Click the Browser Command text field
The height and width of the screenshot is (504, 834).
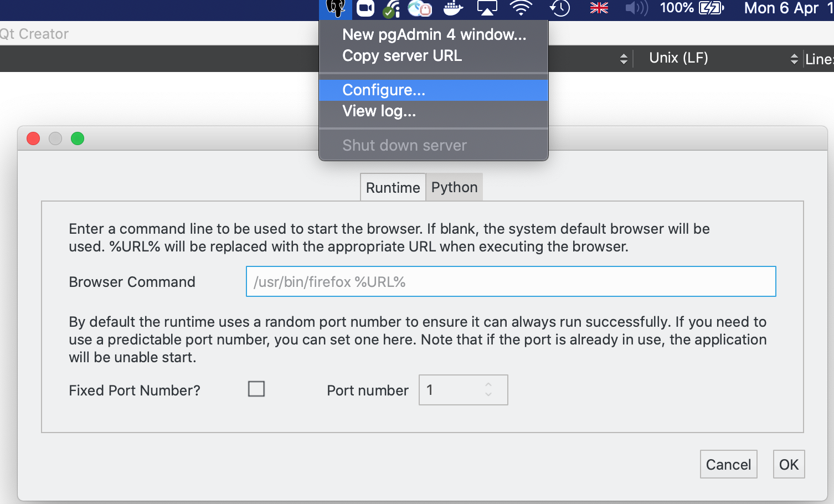tap(511, 282)
